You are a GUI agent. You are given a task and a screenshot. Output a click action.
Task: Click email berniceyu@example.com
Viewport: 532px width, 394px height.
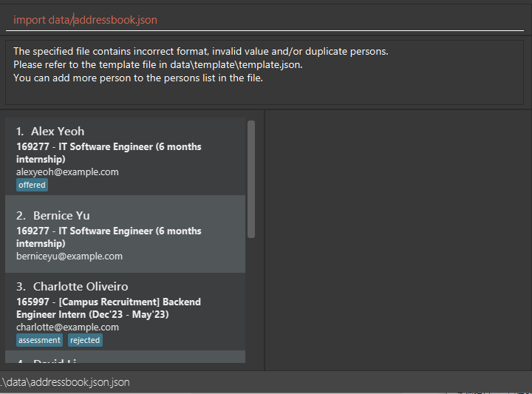[69, 257]
